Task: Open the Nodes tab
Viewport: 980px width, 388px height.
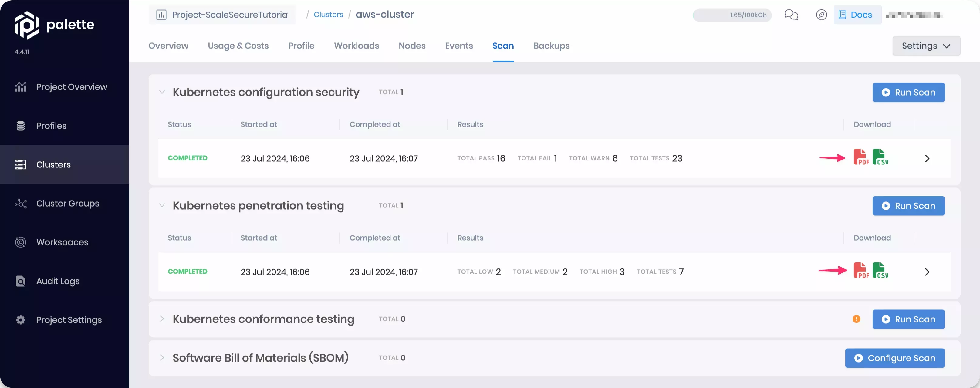Action: [x=412, y=46]
